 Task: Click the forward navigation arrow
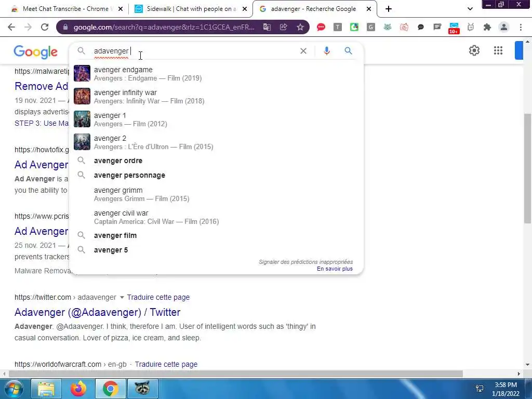28,27
